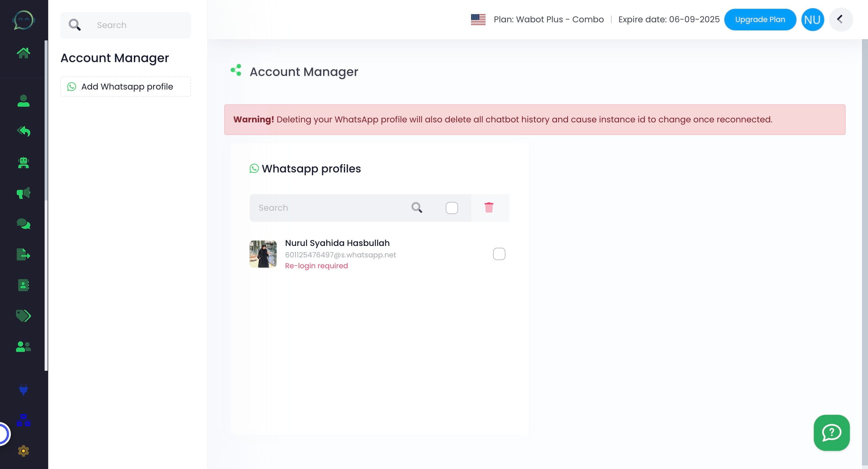Screen dimensions: 868x469
Task: Open the blue plug integrations icon
Action: (x=24, y=390)
